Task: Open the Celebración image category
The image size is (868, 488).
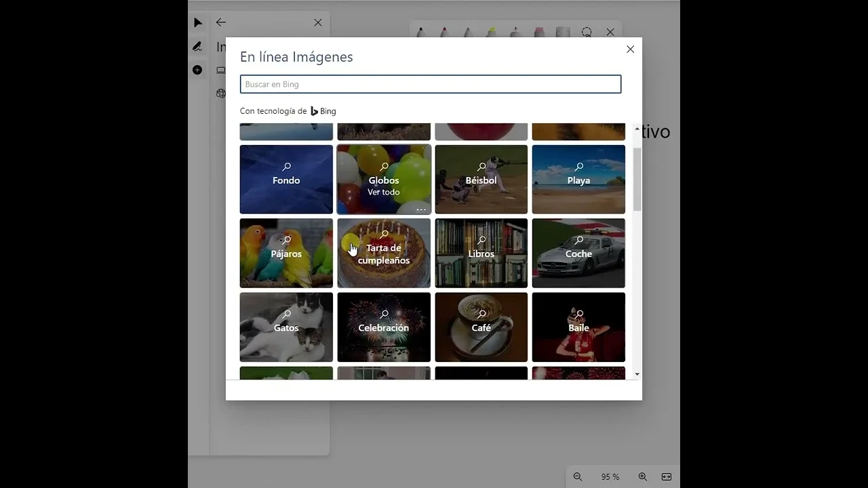Action: pyautogui.click(x=384, y=327)
